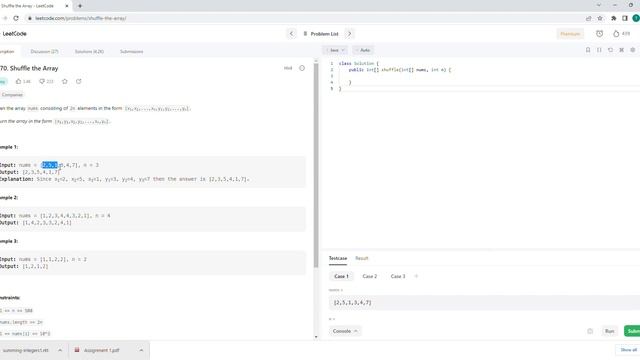Click the icon left of Run
The height and width of the screenshot is (360, 640).
tap(590, 331)
